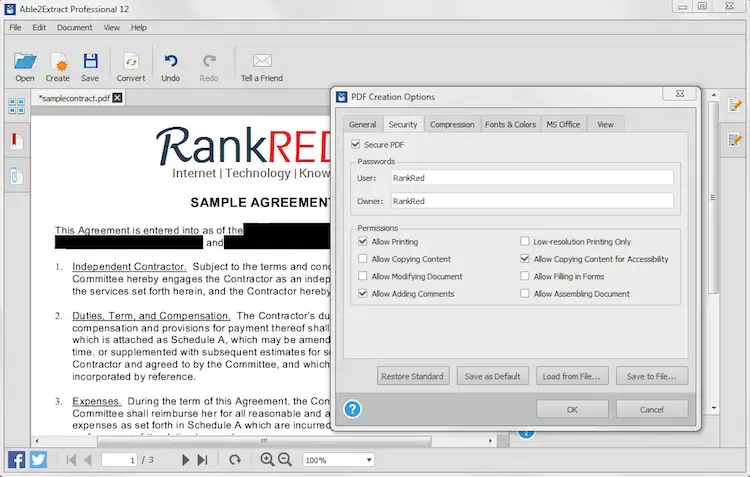Enable Allow Filling in Forms checkbox
The height and width of the screenshot is (477, 750).
coord(525,276)
